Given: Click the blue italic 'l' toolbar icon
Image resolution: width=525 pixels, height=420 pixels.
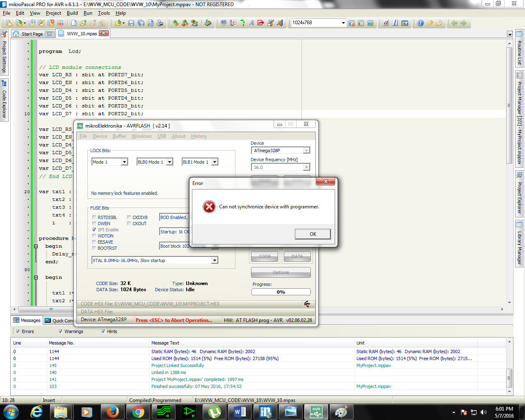Looking at the screenshot, I should tap(395, 23).
